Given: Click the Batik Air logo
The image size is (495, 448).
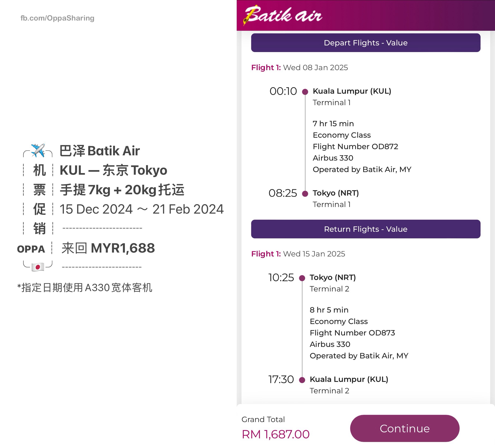Looking at the screenshot, I should pos(282,15).
